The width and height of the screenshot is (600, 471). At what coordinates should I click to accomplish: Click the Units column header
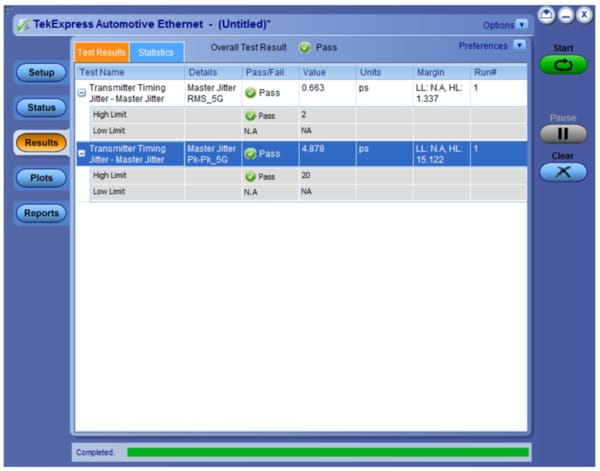tap(384, 72)
